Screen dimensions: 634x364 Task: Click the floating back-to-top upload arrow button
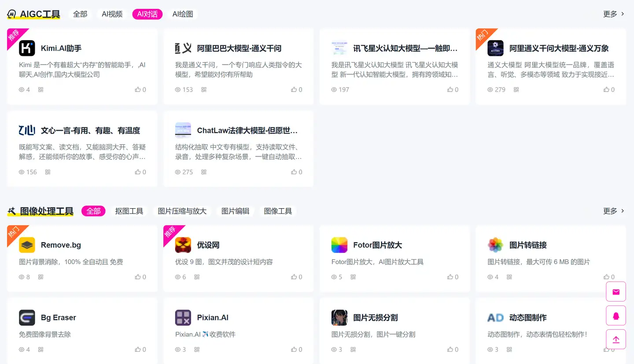click(616, 339)
